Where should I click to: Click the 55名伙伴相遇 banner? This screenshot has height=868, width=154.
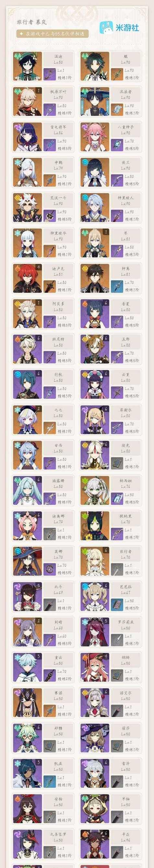(53, 34)
